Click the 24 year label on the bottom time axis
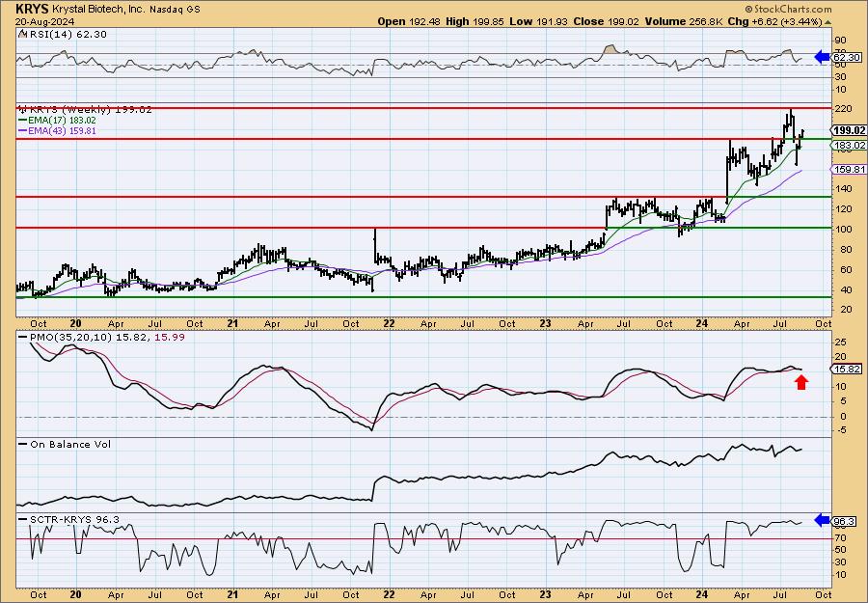 tap(702, 595)
